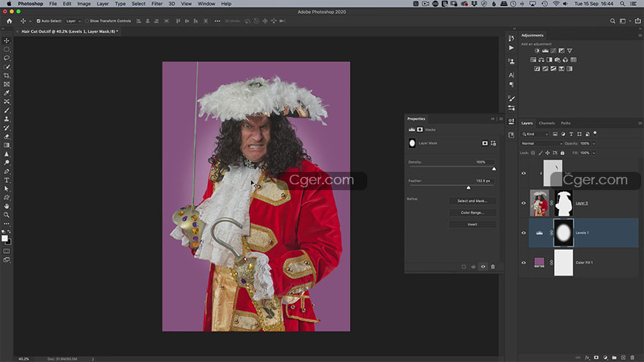This screenshot has width=644, height=362.
Task: Open the Normal blending mode dropdown
Action: [542, 143]
